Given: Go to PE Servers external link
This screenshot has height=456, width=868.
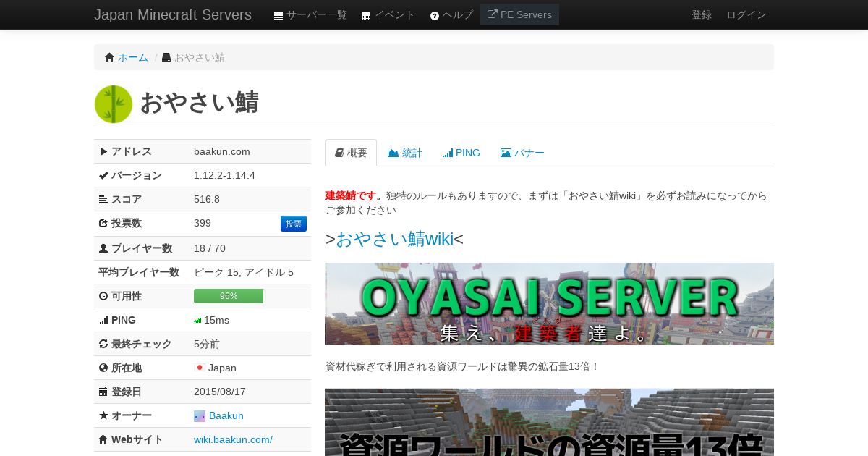Looking at the screenshot, I should [x=519, y=14].
